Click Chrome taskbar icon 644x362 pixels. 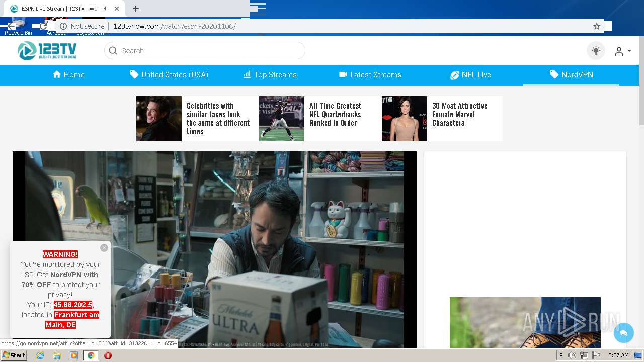point(91,355)
